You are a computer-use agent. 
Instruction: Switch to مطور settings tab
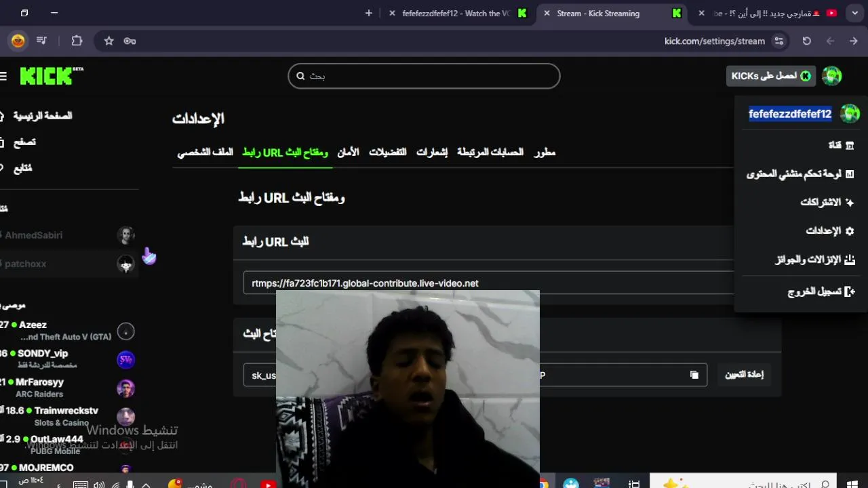(545, 152)
